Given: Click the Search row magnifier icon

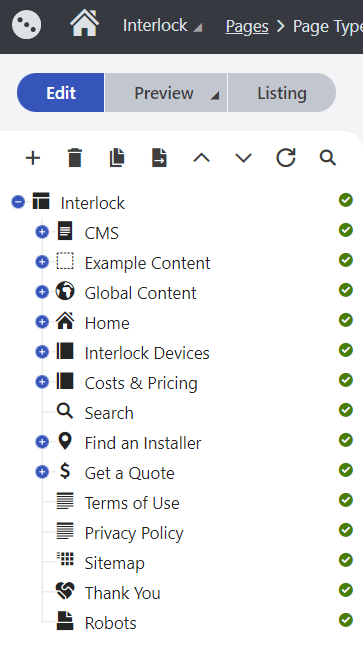Looking at the screenshot, I should [65, 411].
